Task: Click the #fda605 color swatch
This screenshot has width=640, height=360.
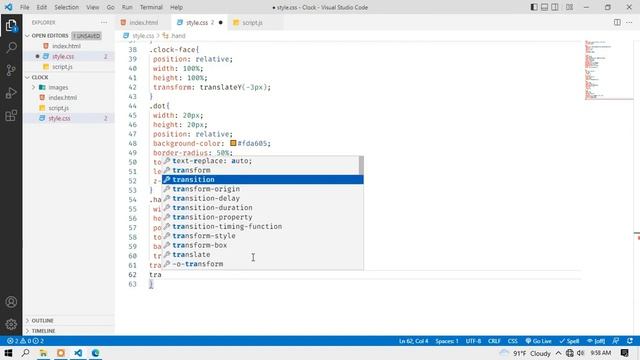Action: click(x=233, y=143)
